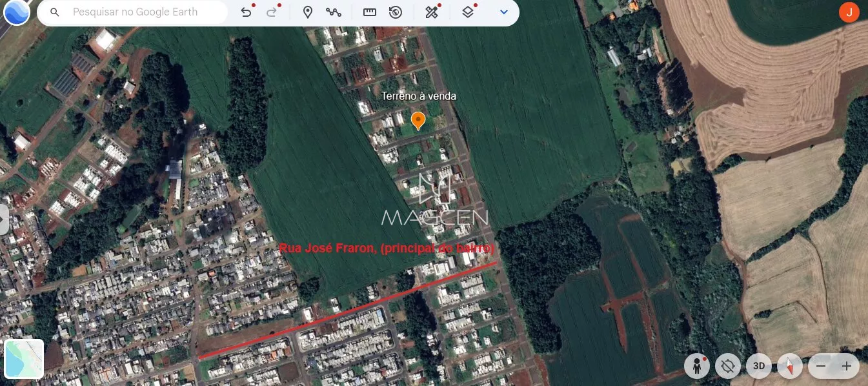Open the user account avatar J
Screen dimensions: 868x386
click(849, 12)
